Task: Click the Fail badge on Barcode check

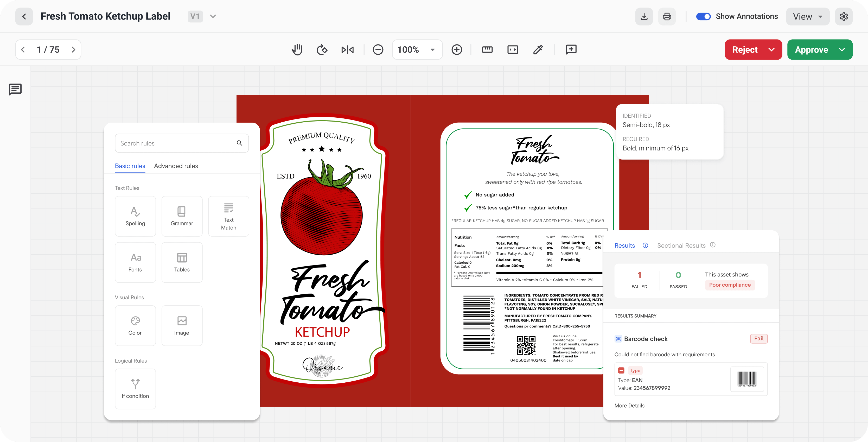Action: pos(759,338)
